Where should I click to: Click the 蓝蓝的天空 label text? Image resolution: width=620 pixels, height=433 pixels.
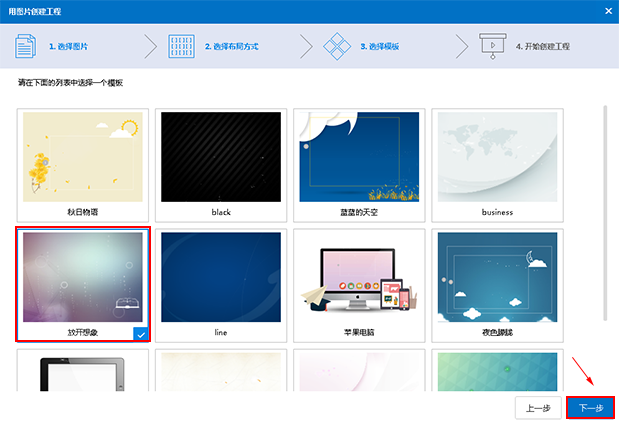(x=359, y=212)
